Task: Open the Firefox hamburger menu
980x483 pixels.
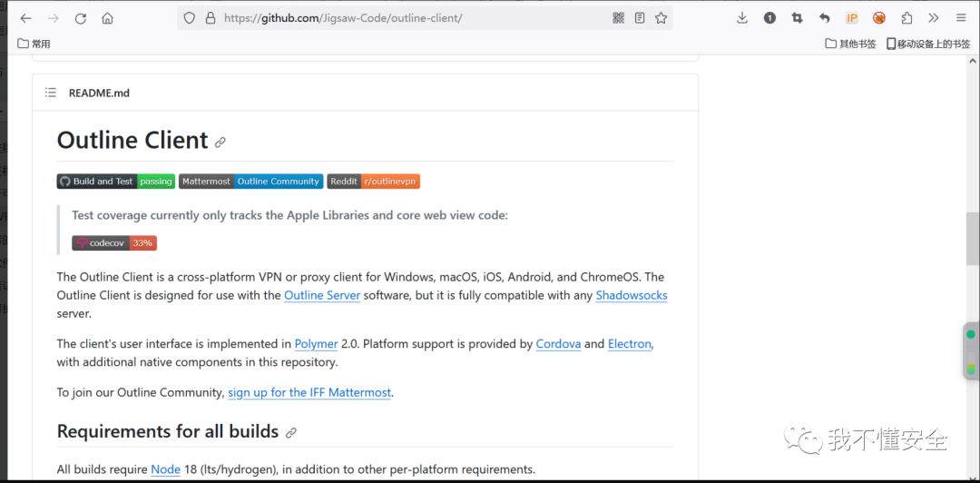Action: coord(961,18)
